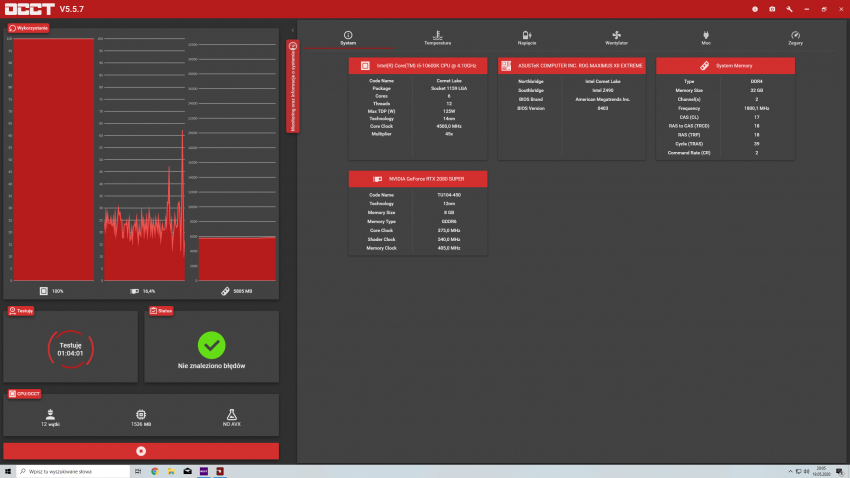Take a screenshot with camera icon
The width and height of the screenshot is (850, 478).
772,9
